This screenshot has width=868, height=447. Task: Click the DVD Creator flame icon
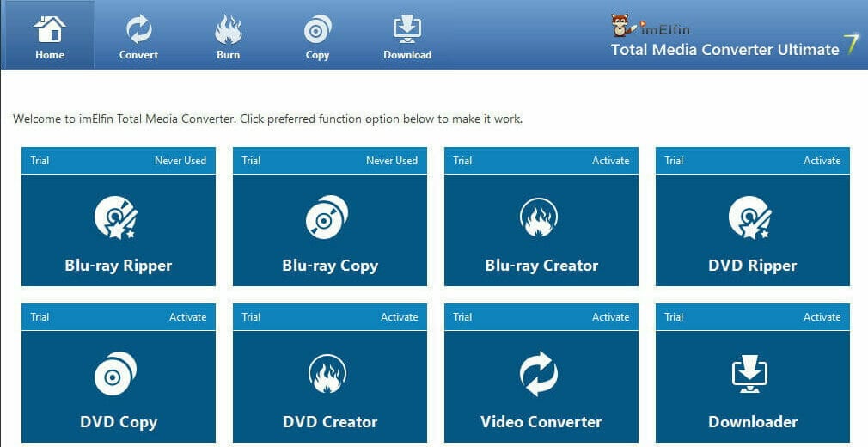(x=327, y=374)
